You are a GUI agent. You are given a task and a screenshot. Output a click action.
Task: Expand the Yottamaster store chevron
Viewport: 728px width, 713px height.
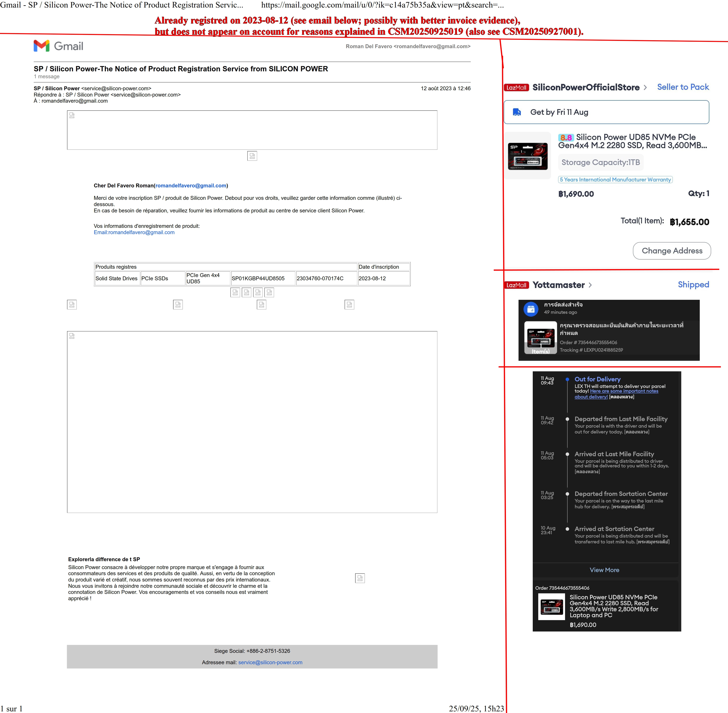pyautogui.click(x=590, y=285)
